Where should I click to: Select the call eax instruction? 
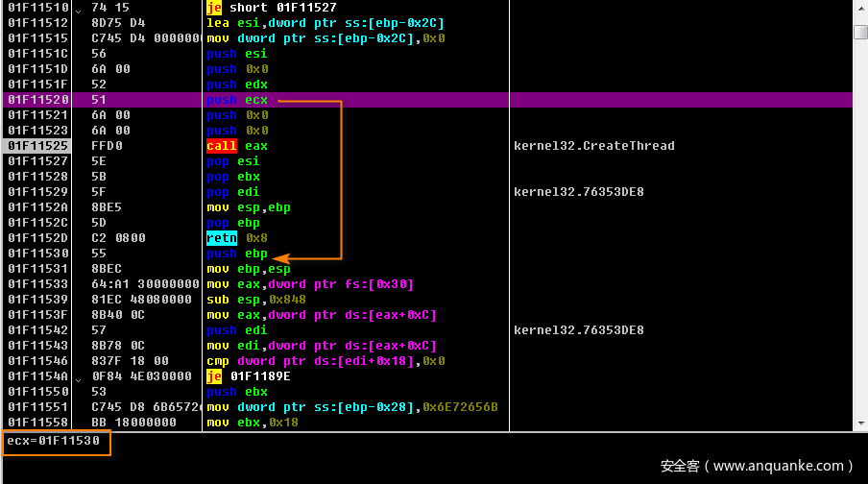pos(237,146)
